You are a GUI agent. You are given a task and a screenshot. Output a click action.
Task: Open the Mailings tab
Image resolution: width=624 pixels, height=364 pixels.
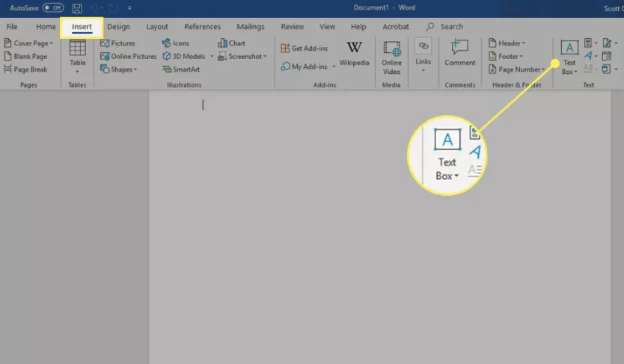pyautogui.click(x=251, y=27)
